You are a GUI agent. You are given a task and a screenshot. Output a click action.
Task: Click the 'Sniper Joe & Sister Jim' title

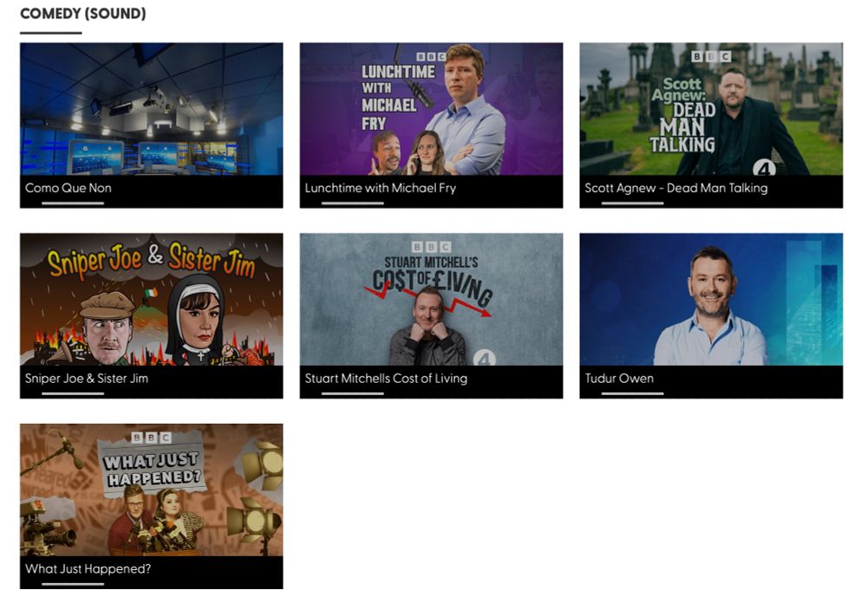[86, 379]
